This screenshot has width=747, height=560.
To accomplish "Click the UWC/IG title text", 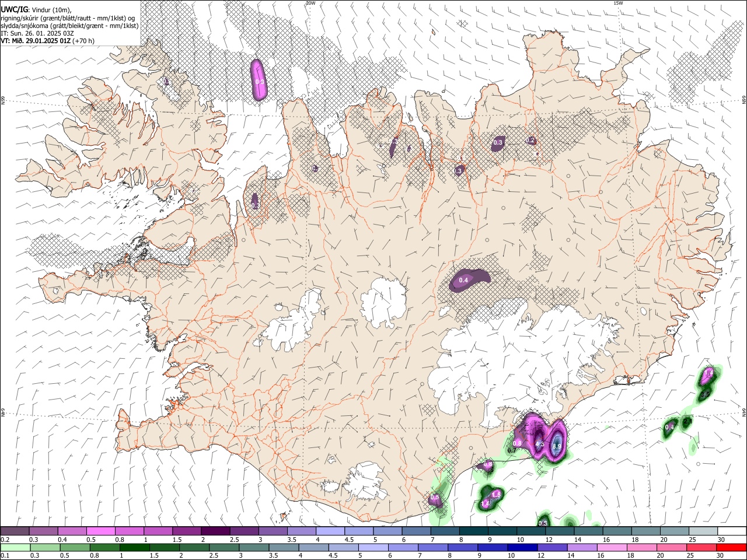I will click(x=13, y=9).
